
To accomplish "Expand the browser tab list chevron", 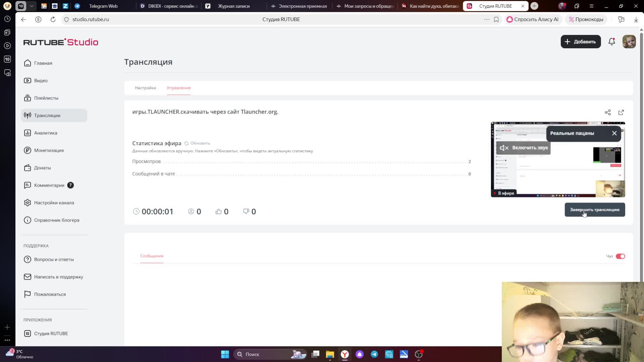I will tap(32, 6).
